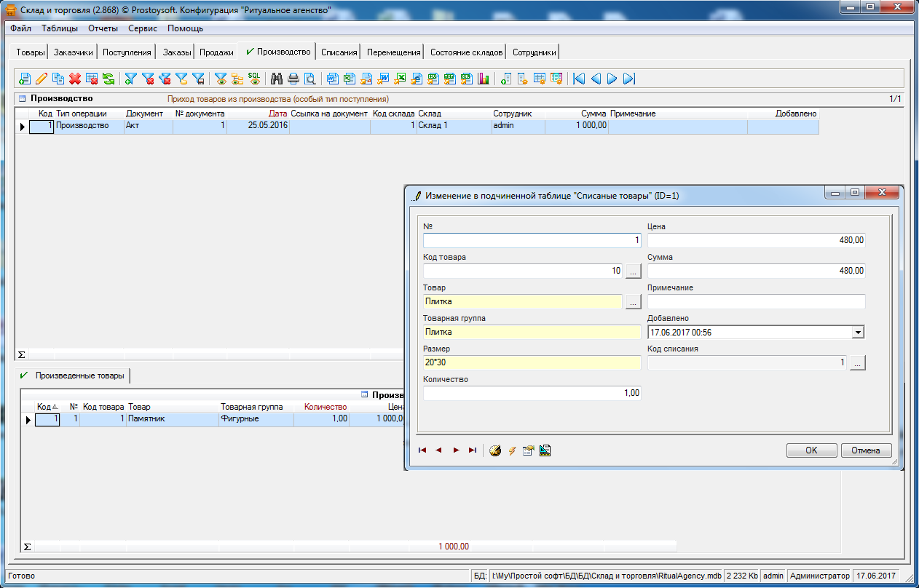
Task: Click the pencil edit record icon
Action: 42,79
